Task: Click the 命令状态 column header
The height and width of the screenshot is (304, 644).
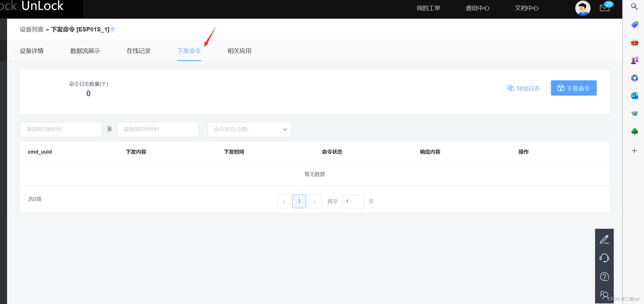Action: pyautogui.click(x=332, y=152)
